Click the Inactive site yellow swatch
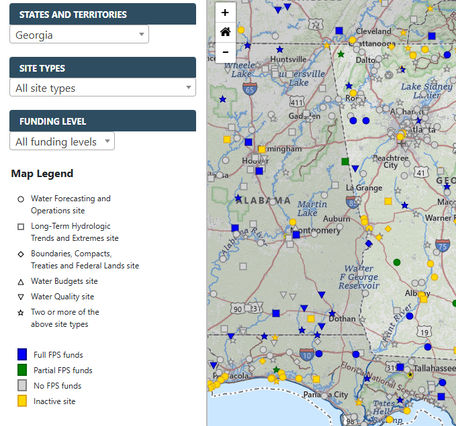The width and height of the screenshot is (456, 426). point(22,401)
